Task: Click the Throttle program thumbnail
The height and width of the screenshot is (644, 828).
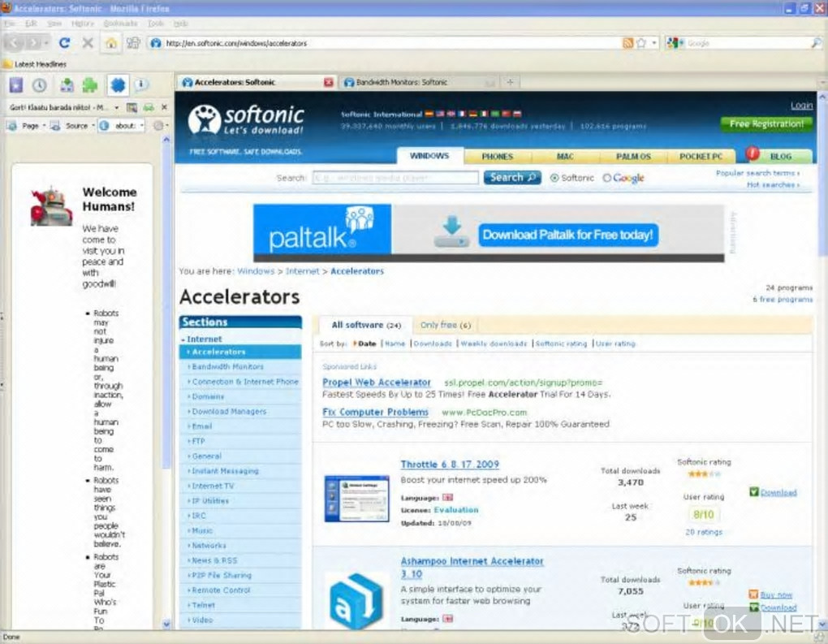Action: 357,499
